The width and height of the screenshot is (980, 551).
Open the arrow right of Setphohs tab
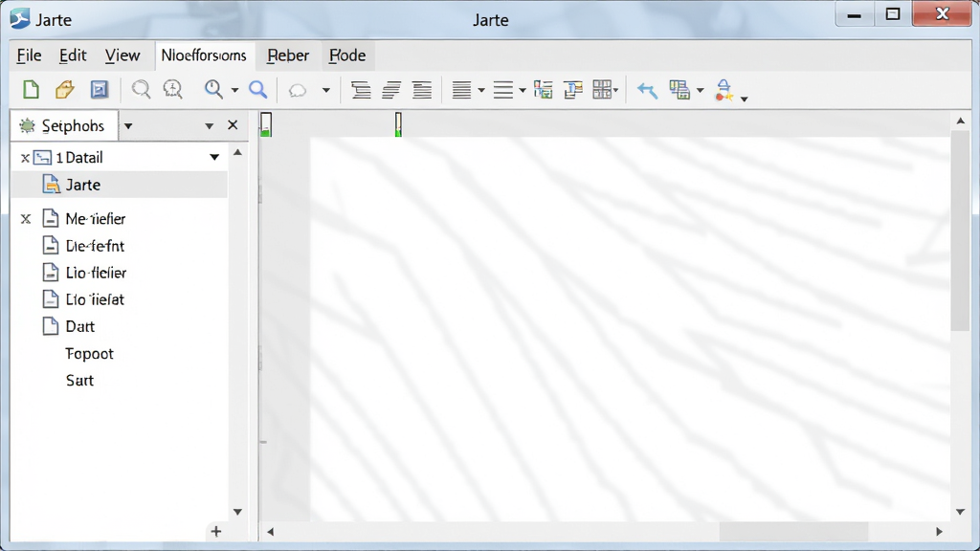128,126
